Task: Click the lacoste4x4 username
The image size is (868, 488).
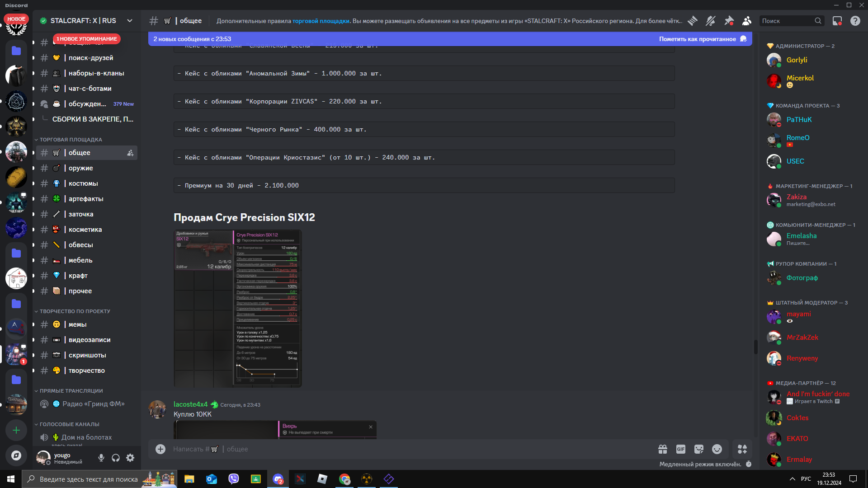Action: 190,404
